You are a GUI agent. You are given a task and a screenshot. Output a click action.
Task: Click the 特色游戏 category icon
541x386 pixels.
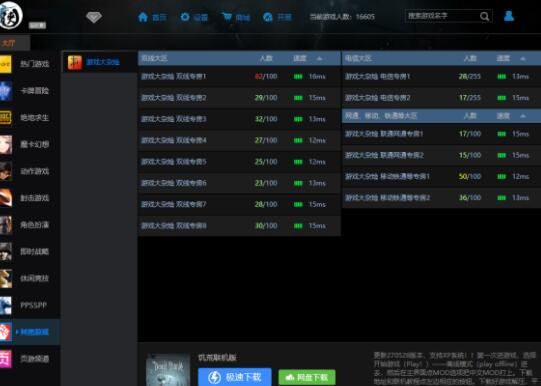[x=6, y=332]
